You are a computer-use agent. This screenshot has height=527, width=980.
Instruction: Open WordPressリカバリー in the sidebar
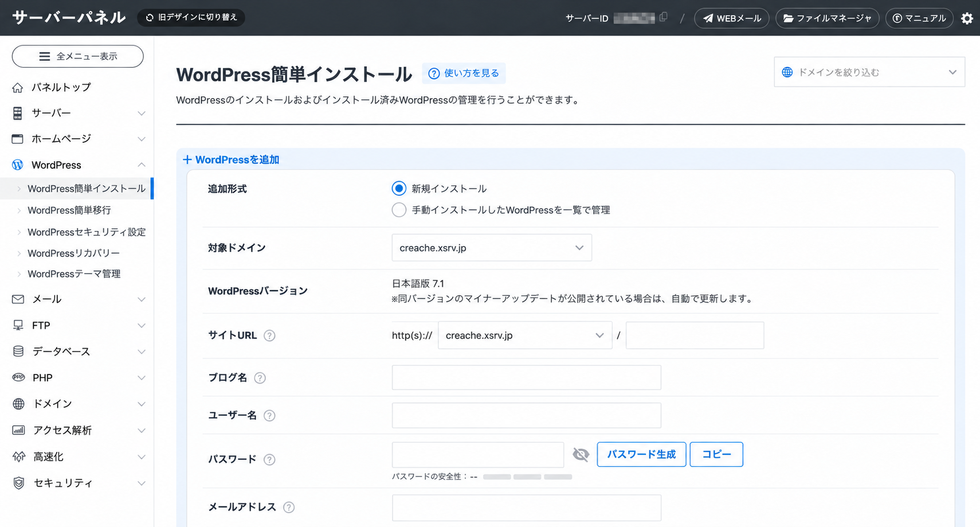(x=73, y=253)
